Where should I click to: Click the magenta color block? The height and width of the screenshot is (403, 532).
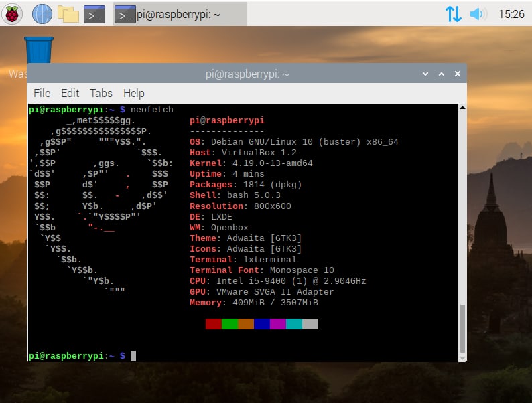tap(278, 324)
